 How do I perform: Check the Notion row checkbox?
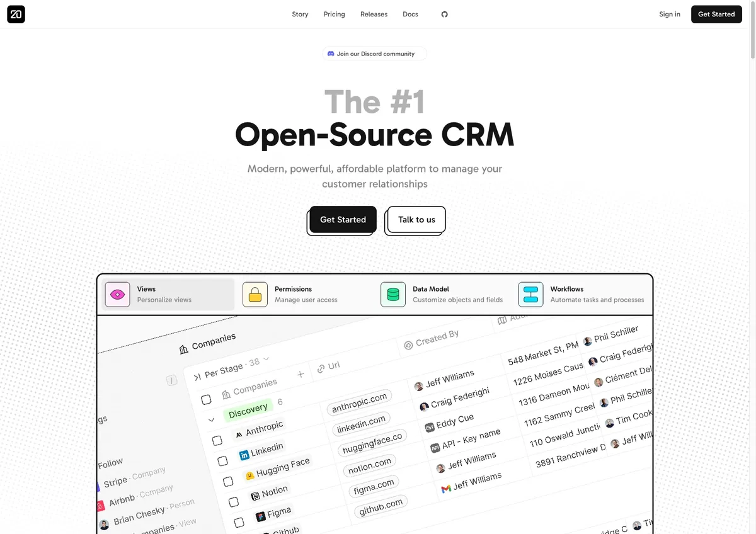pos(233,502)
